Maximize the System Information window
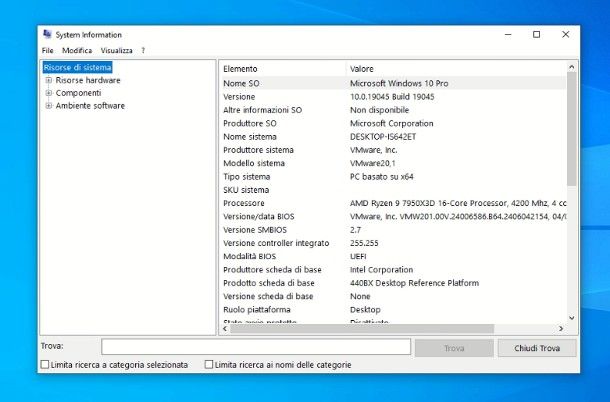 click(536, 35)
